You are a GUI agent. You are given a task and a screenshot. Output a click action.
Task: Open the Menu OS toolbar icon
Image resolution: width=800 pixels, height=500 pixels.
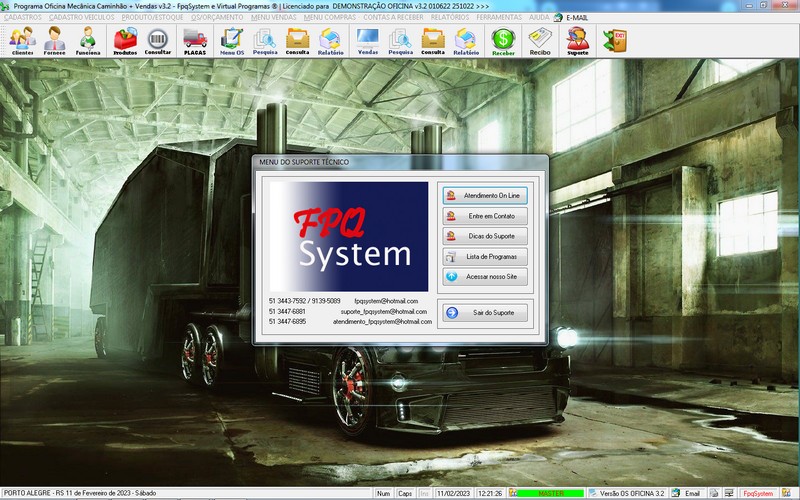(x=231, y=40)
